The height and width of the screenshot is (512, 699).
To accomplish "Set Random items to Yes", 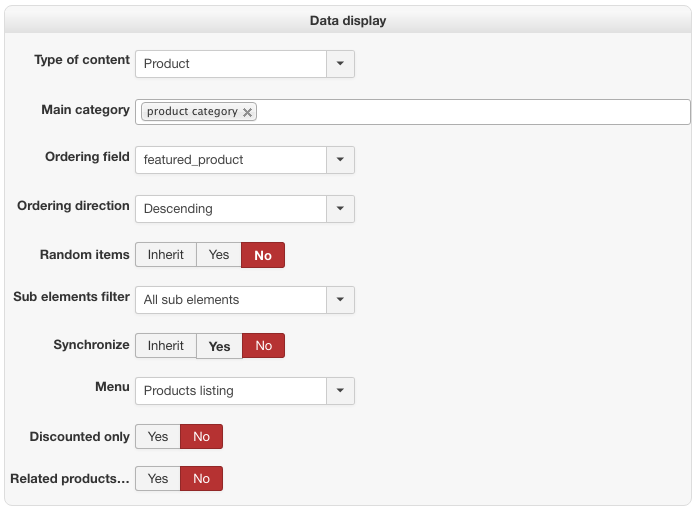I will coord(219,255).
